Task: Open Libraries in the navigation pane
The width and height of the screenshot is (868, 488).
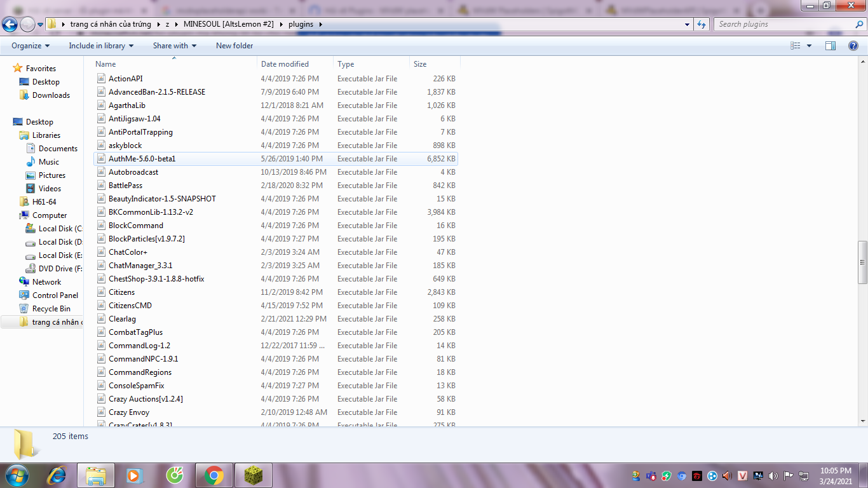Action: [46, 135]
